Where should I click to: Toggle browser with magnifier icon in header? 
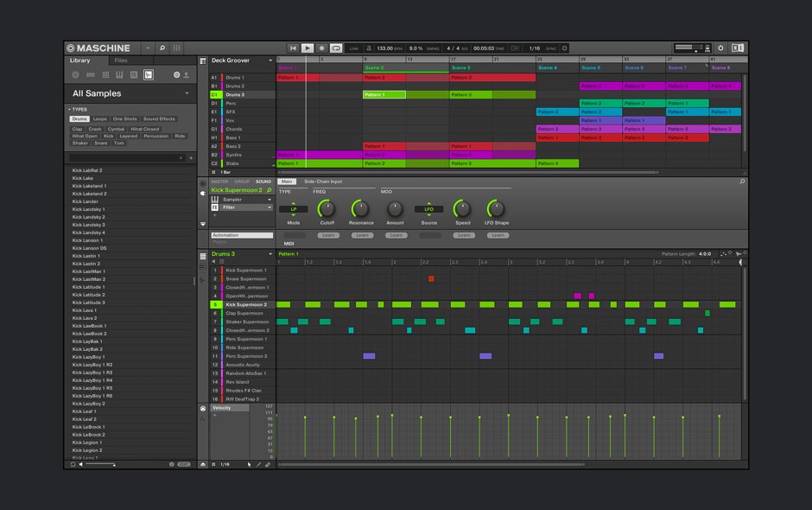(x=162, y=48)
